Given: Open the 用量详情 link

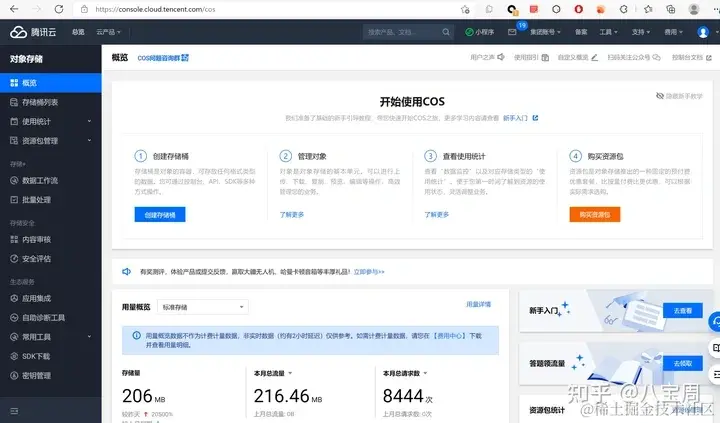Looking at the screenshot, I should [x=478, y=305].
